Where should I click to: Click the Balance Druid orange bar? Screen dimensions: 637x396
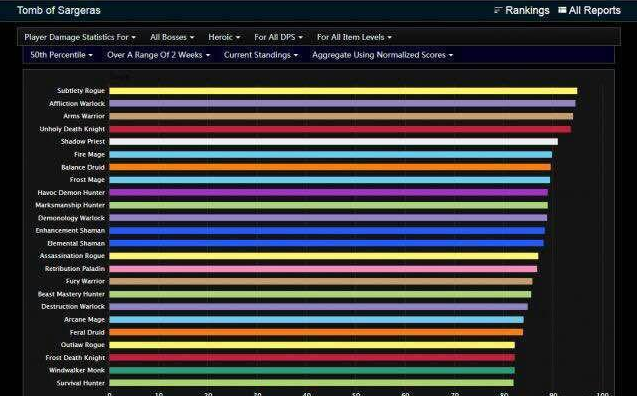330,167
